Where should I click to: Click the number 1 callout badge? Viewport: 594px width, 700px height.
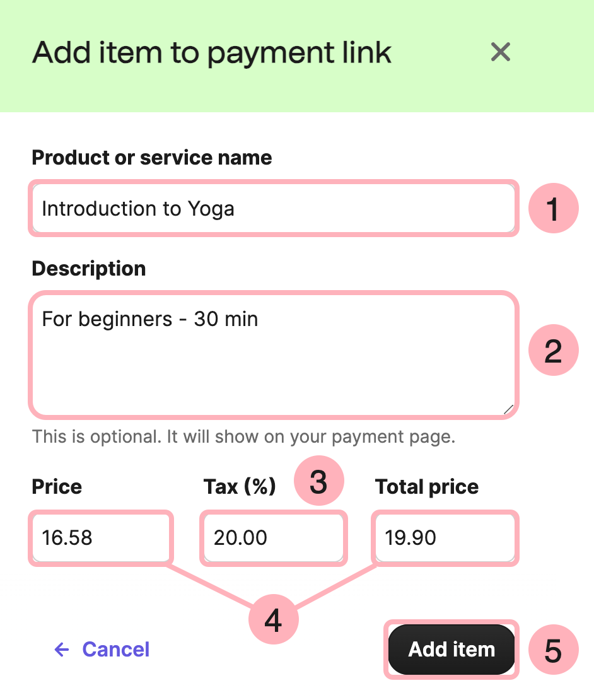tap(553, 209)
